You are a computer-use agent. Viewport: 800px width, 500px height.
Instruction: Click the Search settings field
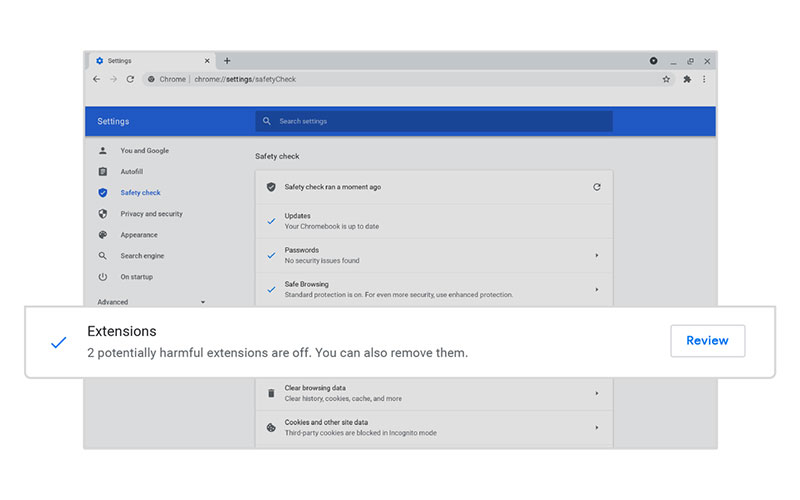click(x=433, y=121)
